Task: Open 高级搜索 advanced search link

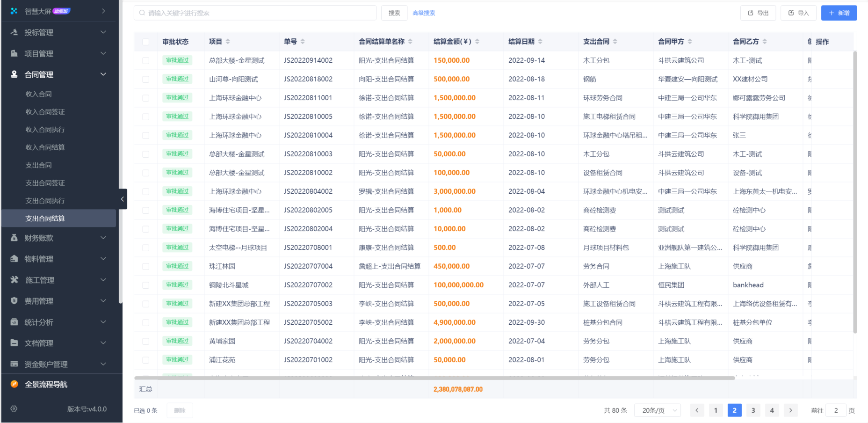Action: tap(423, 13)
